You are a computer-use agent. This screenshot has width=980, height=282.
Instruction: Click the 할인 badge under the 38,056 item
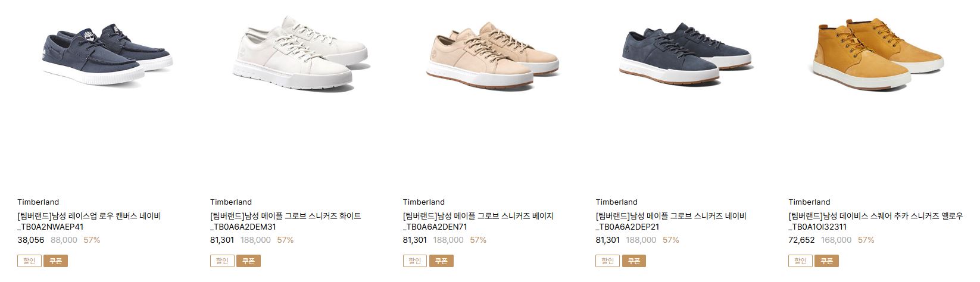tap(29, 261)
